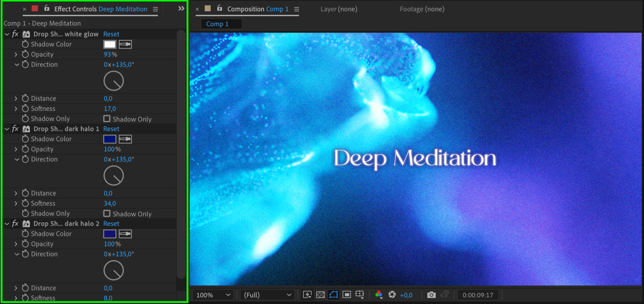The image size is (644, 304).
Task: Click the Comp 1 breadcrumb tab in the viewer
Action: click(221, 24)
